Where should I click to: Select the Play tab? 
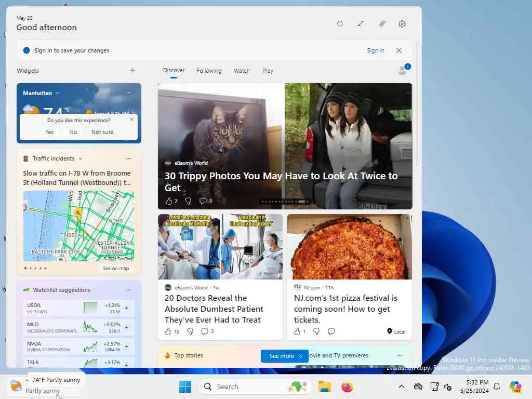(268, 71)
